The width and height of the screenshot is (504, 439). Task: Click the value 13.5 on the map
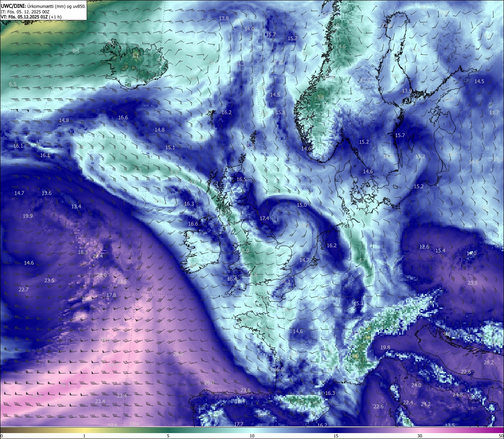point(450,426)
